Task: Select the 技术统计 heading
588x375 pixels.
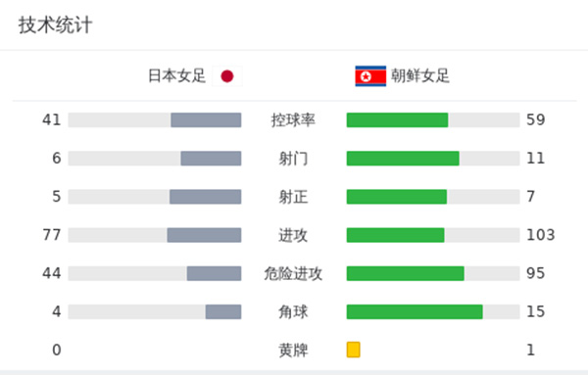Action: pos(55,25)
